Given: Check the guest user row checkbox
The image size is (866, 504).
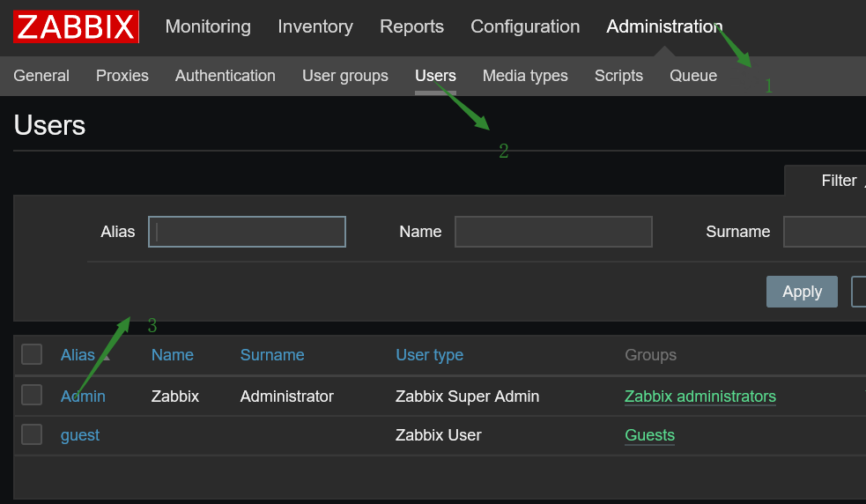Looking at the screenshot, I should (32, 434).
